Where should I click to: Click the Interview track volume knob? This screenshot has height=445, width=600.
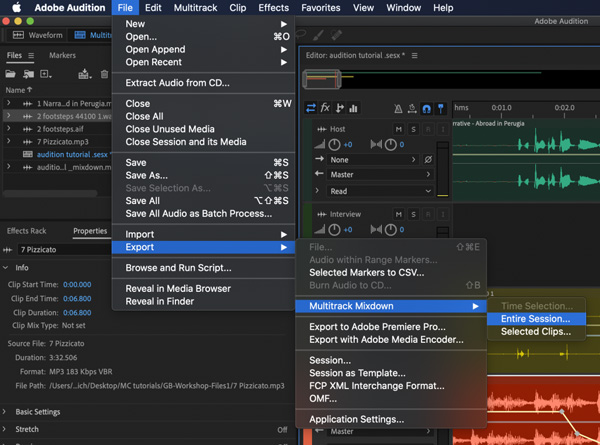(334, 230)
